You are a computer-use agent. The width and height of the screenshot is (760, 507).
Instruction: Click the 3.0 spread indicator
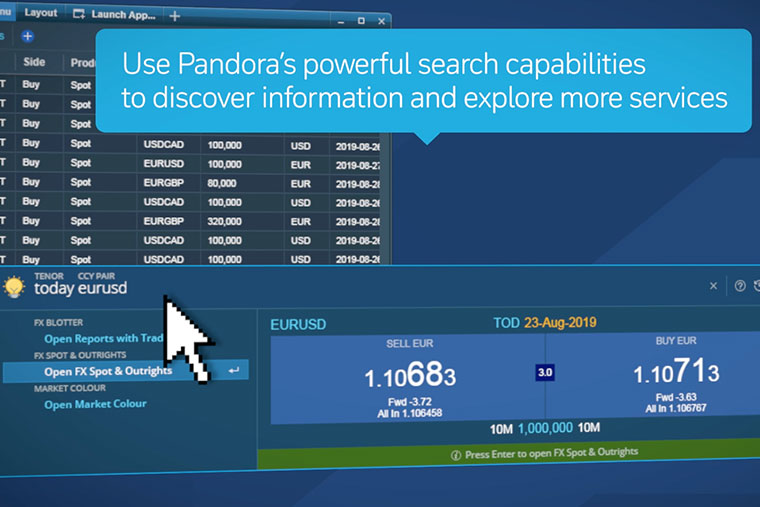click(545, 372)
